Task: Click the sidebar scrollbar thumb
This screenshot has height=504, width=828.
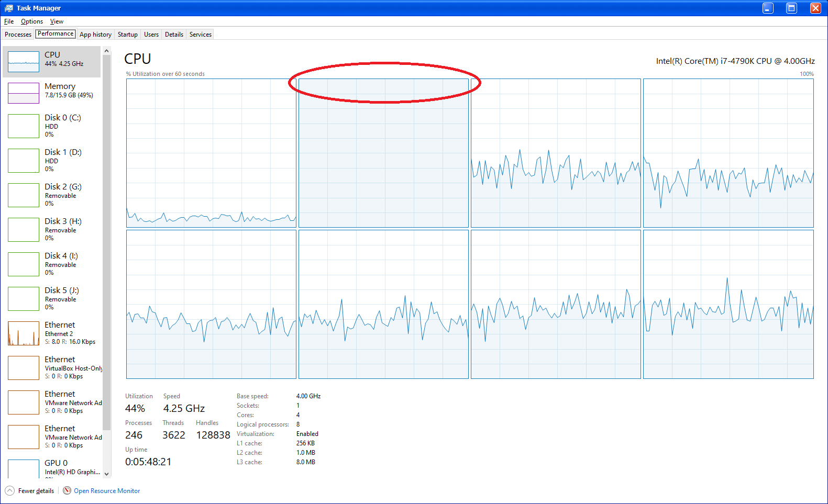Action: [107, 242]
